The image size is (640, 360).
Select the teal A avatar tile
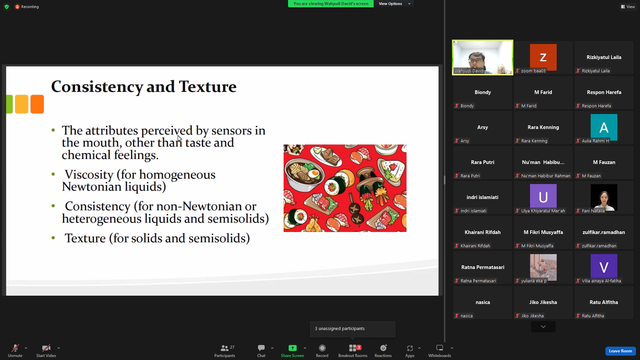pos(604,127)
